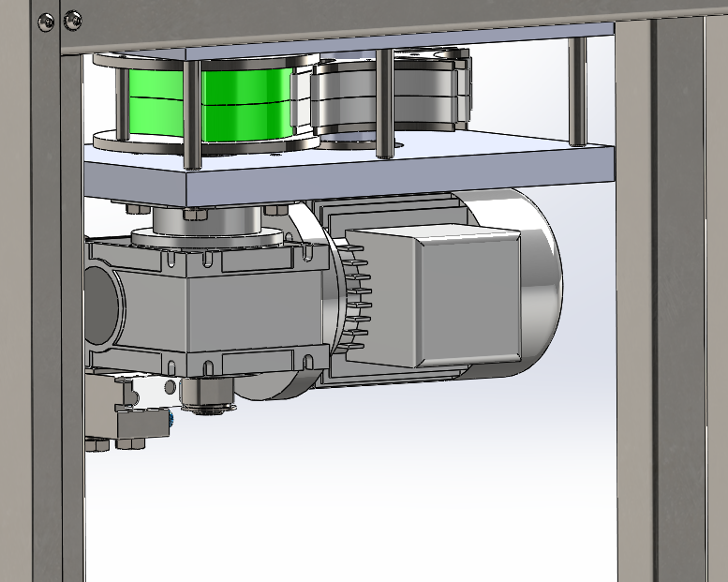The width and height of the screenshot is (728, 582).
Task: Click the motor cooling fins beside the terminal box
Action: tap(358, 297)
